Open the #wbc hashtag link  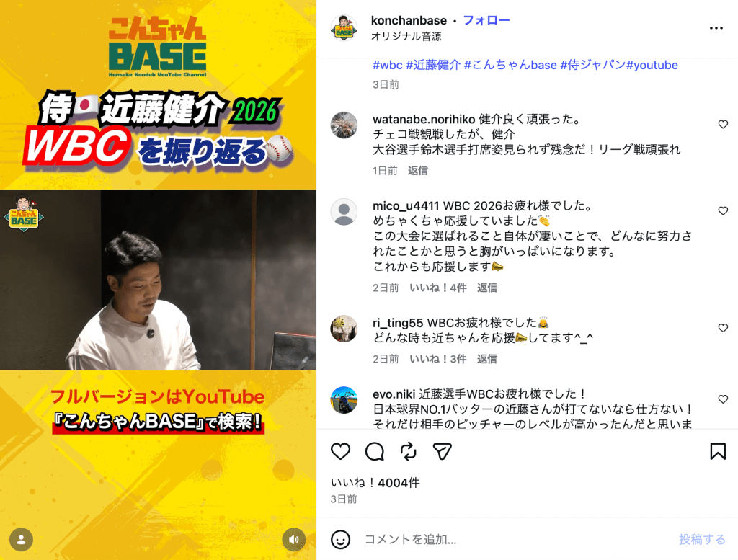[x=387, y=65]
